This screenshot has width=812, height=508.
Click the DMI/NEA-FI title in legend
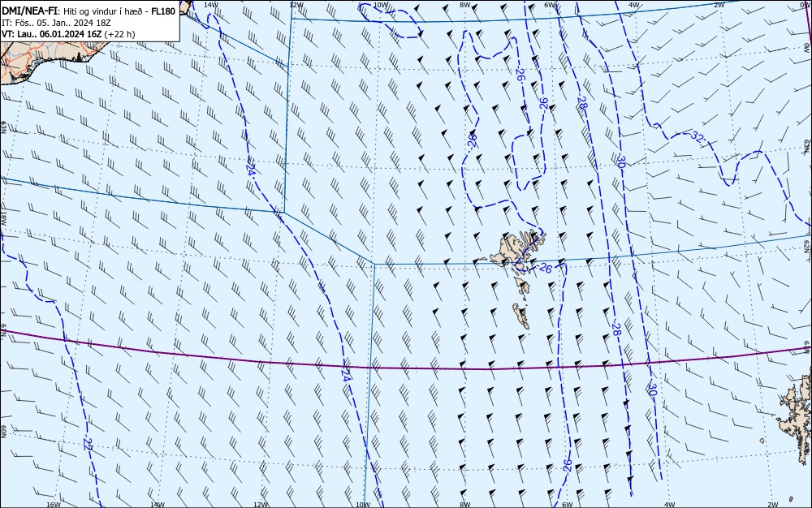[x=29, y=11]
